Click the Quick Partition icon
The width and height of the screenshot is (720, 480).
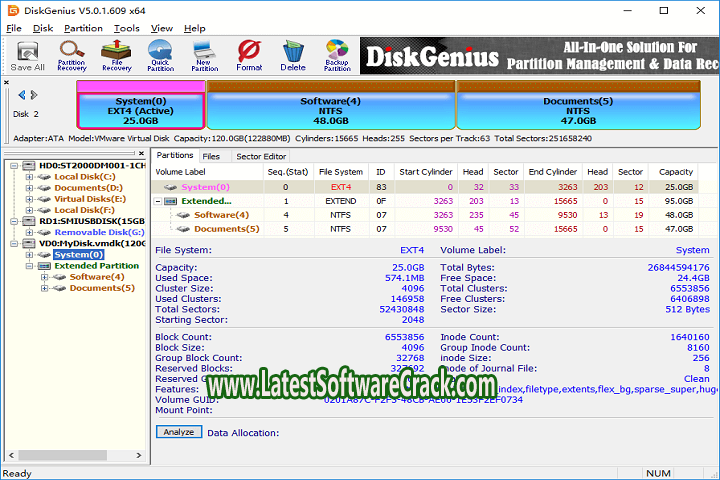pos(160,55)
